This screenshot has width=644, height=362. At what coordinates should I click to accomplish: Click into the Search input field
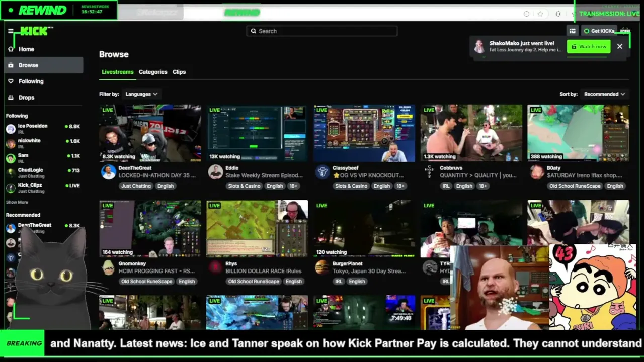[322, 31]
